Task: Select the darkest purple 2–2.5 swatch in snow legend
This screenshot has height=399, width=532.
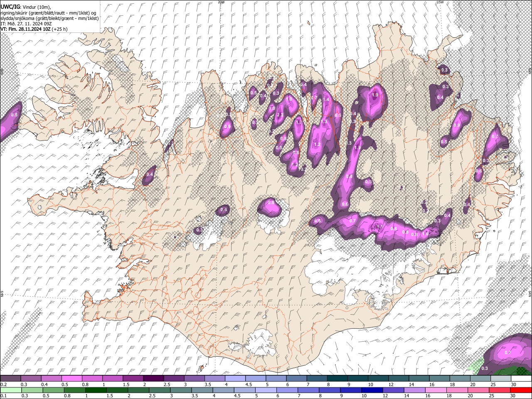Action: click(x=153, y=379)
